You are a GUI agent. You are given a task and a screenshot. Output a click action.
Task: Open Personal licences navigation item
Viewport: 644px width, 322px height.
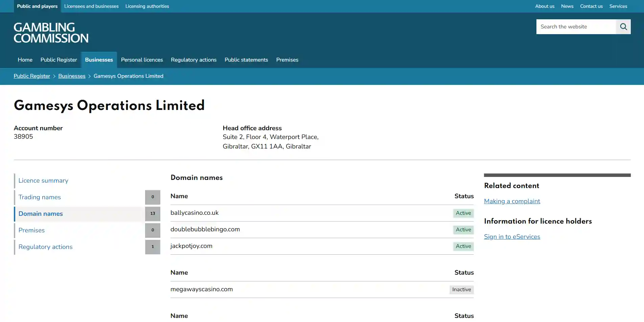(142, 60)
